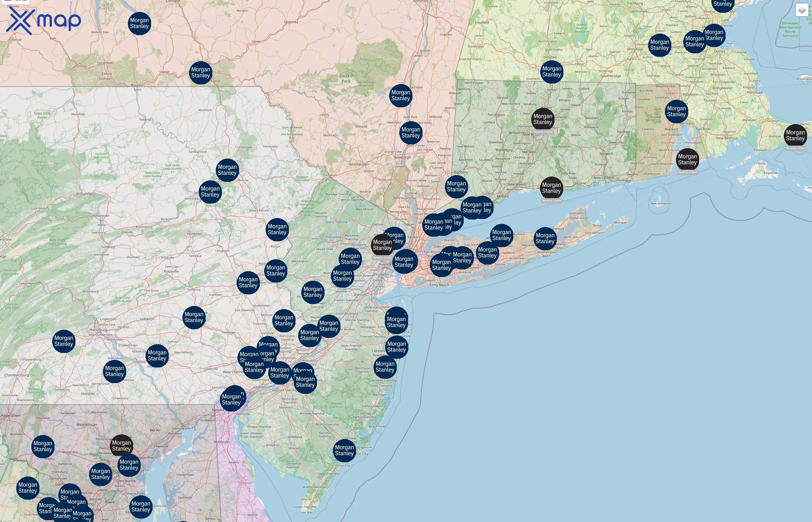812x522 pixels.
Task: Click the Stellwagen Bank National Marine Sanctuary label
Action: tap(790, 30)
